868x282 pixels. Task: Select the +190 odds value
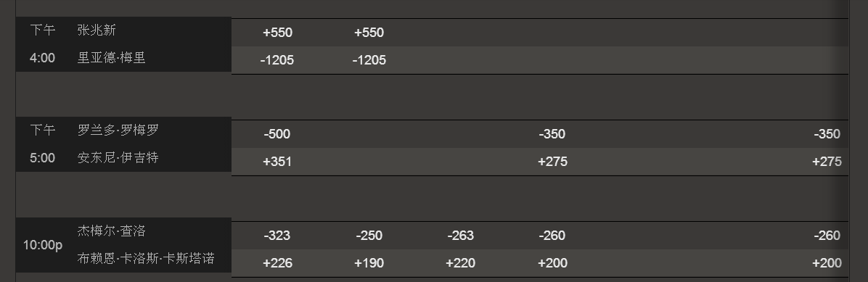[x=369, y=264]
